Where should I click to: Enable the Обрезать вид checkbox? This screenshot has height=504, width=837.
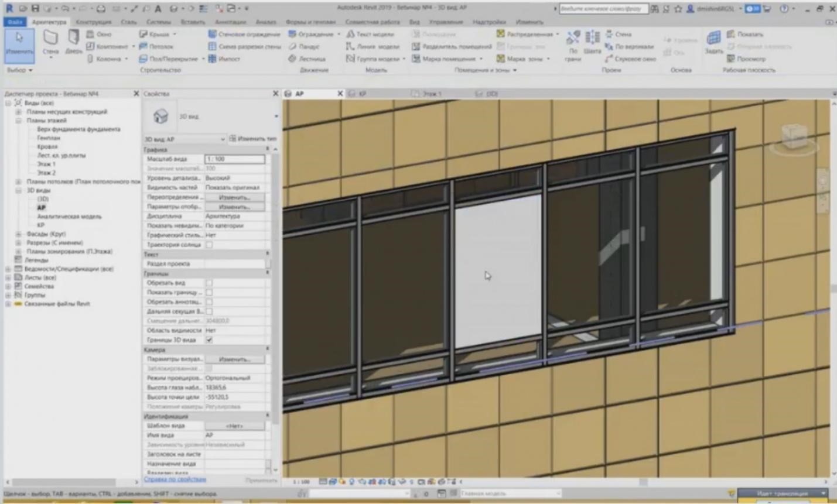tap(209, 283)
